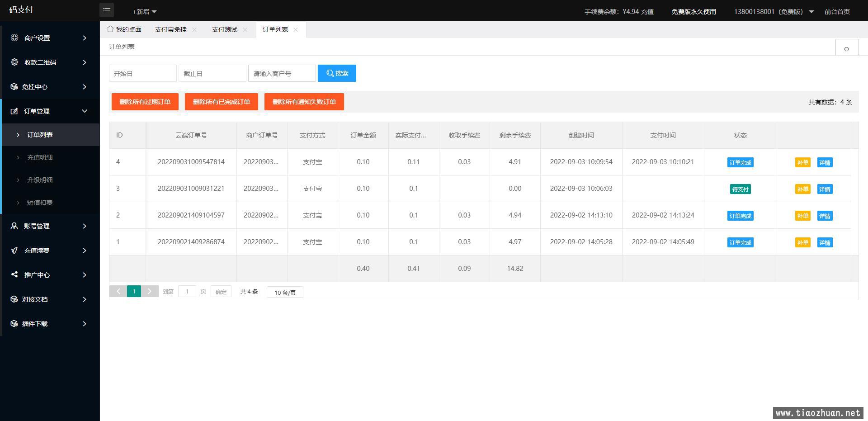
Task: Expand the 收款二维码 sidebar menu
Action: pyautogui.click(x=50, y=62)
